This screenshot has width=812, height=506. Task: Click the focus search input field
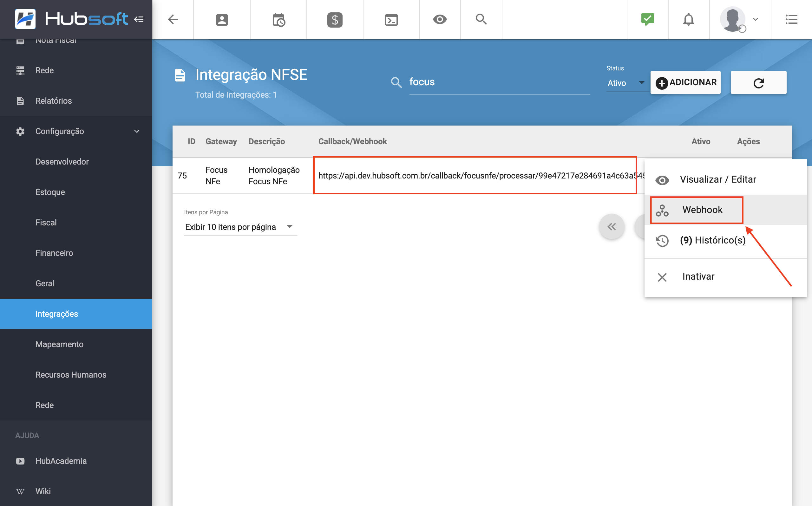(499, 82)
